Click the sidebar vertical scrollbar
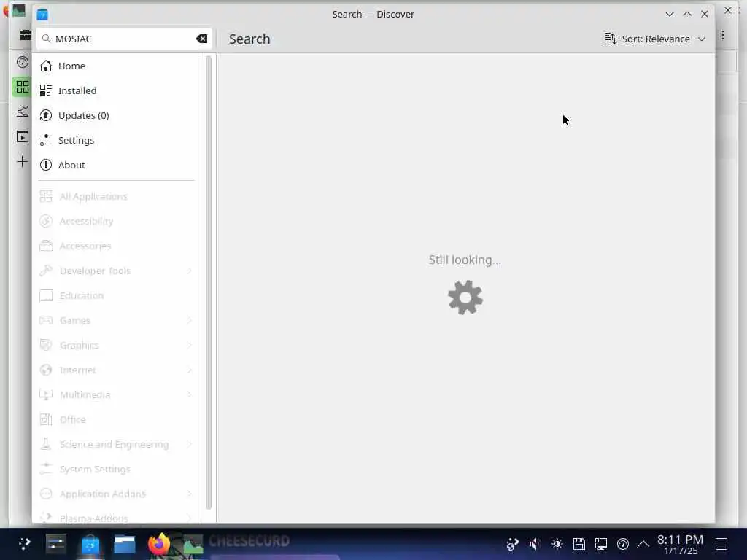 [208, 283]
